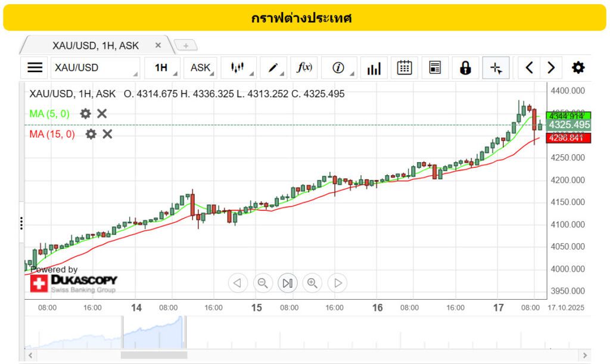The height and width of the screenshot is (364, 610).
Task: Open the pencil drawing tools
Action: click(273, 68)
